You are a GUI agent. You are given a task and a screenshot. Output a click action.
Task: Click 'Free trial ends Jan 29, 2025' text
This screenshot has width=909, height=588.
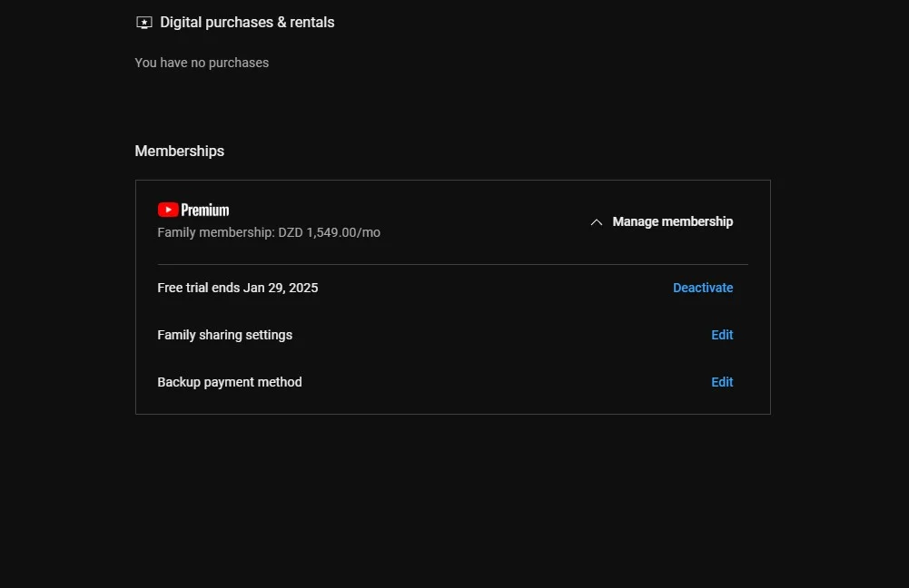[x=238, y=288]
